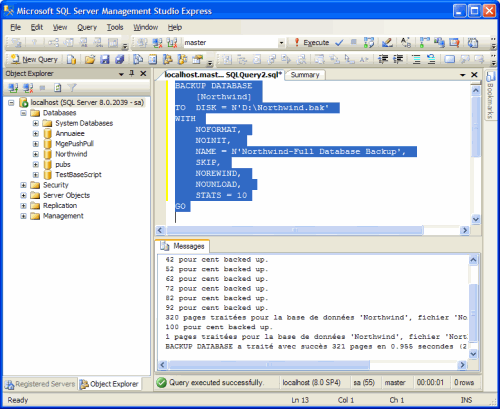Image resolution: width=500 pixels, height=409 pixels.
Task: Collapse the Databases folder
Action: [23, 113]
